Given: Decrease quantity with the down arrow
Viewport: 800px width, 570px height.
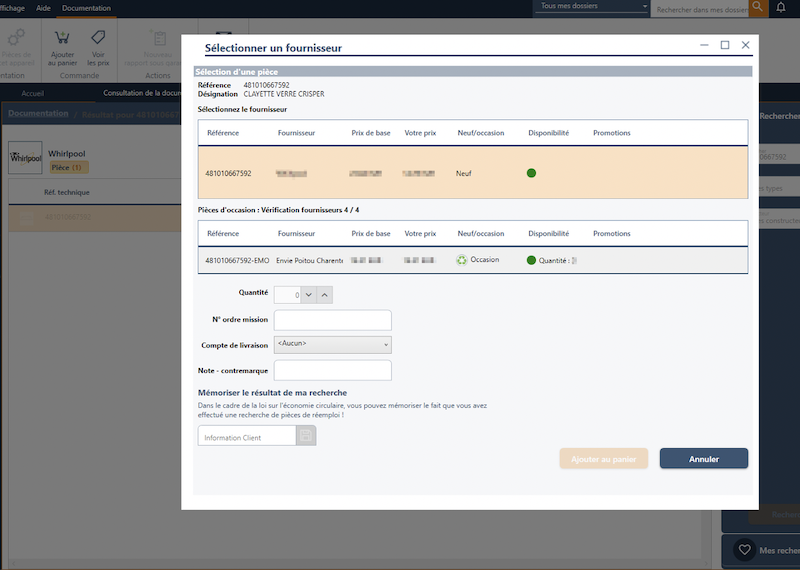Looking at the screenshot, I should click(308, 294).
